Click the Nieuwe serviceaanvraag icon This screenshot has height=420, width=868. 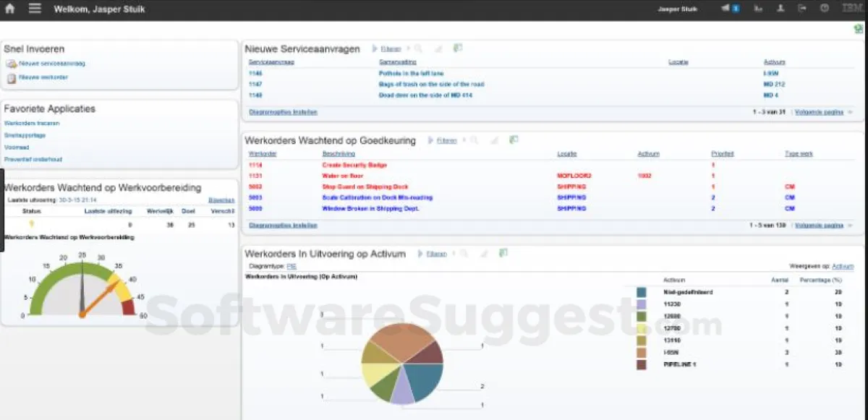point(12,64)
